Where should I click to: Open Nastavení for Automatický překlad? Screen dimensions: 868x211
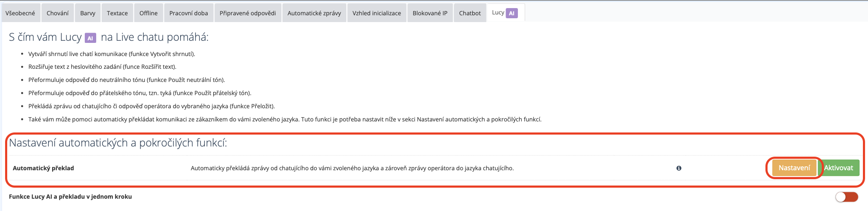pyautogui.click(x=794, y=168)
